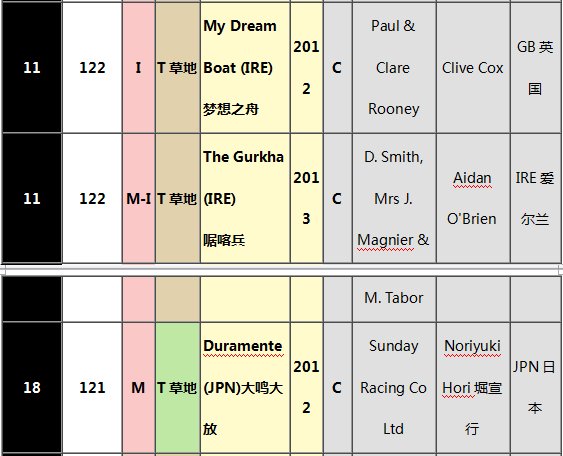The height and width of the screenshot is (456, 563).
Task: Select the 'Noriyuki Hori' trainer cell
Action: (473, 387)
